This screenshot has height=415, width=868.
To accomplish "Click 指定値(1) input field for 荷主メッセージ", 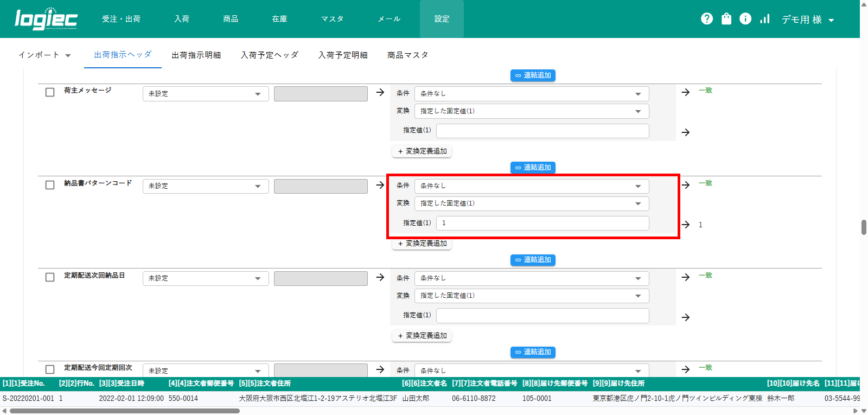I will click(542, 131).
